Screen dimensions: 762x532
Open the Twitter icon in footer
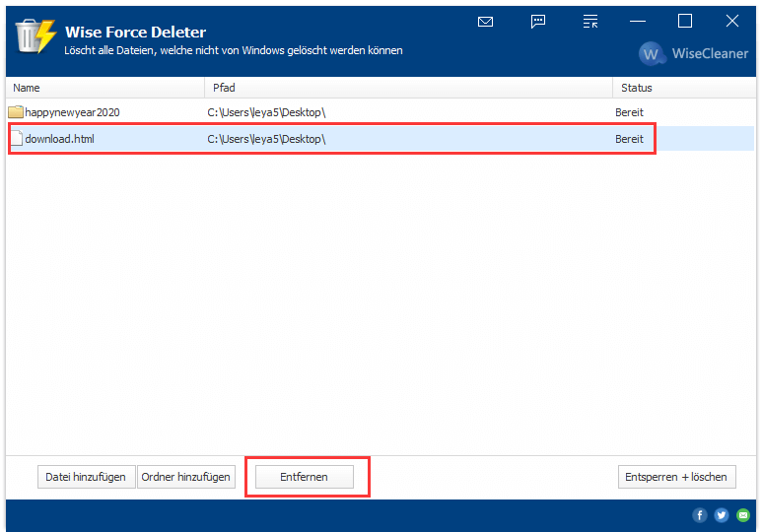(x=722, y=515)
